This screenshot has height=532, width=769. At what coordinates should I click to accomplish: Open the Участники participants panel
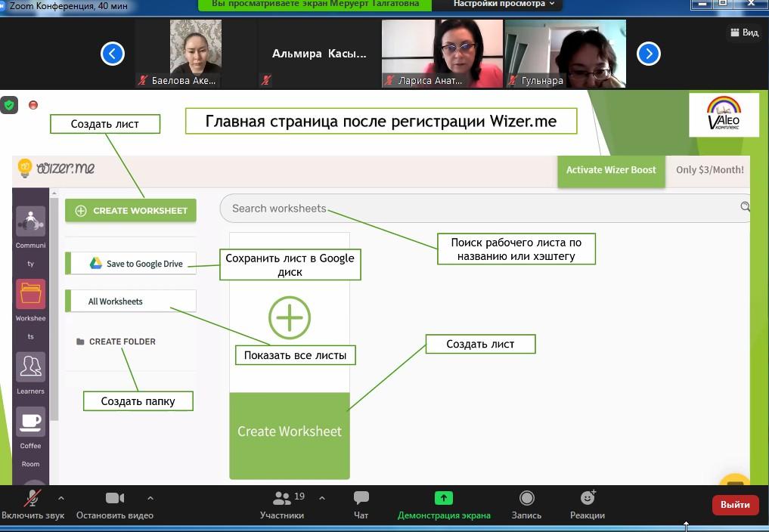(x=281, y=505)
